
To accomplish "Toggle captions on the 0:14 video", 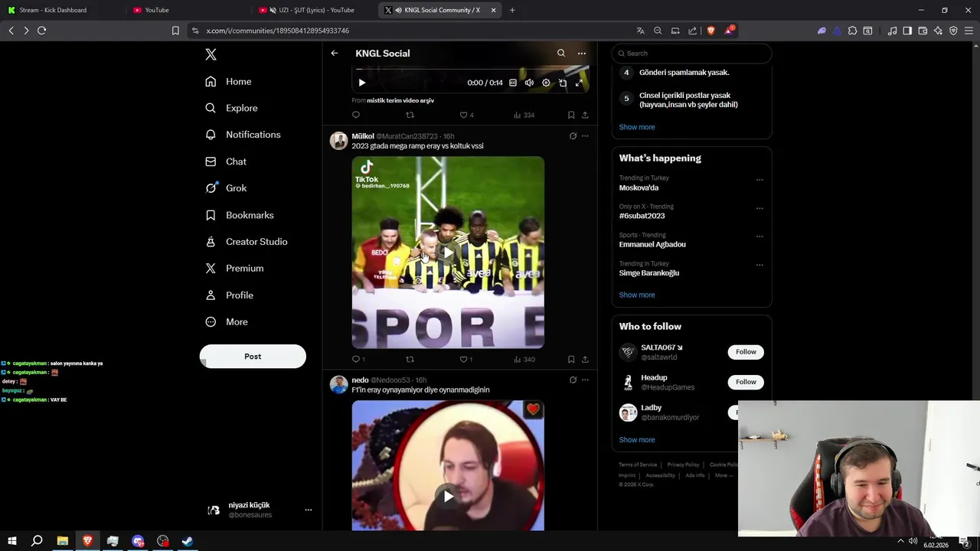I will point(513,83).
